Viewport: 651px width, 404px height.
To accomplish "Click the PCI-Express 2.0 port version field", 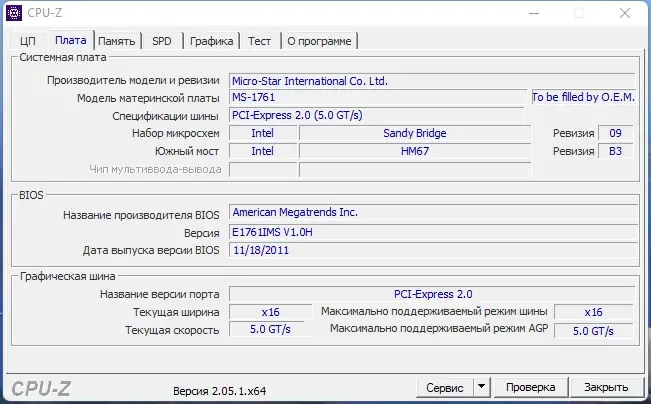I will pos(432,294).
